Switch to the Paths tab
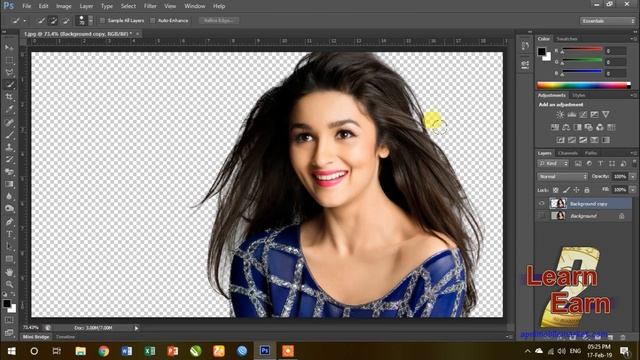This screenshot has height=360, width=640. coord(591,153)
